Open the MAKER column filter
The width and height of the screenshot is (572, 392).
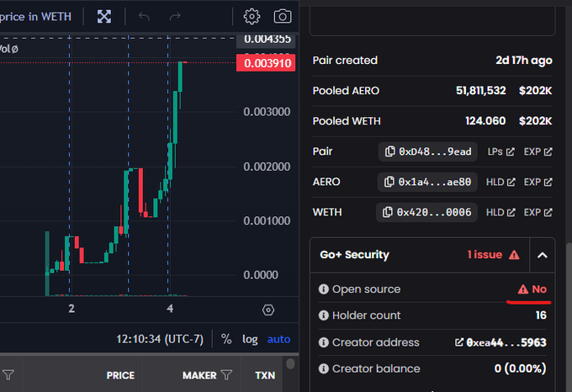pyautogui.click(x=225, y=375)
